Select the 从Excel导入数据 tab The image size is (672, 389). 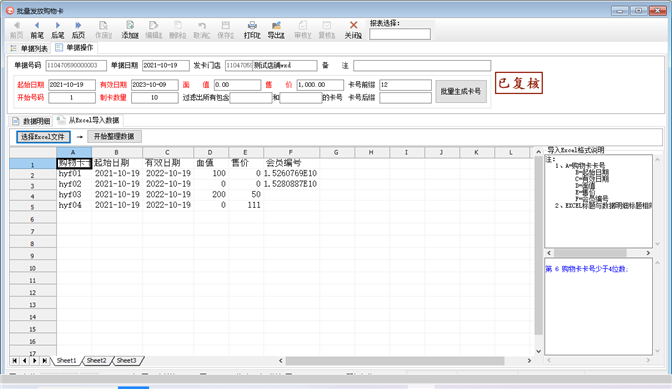tap(89, 120)
